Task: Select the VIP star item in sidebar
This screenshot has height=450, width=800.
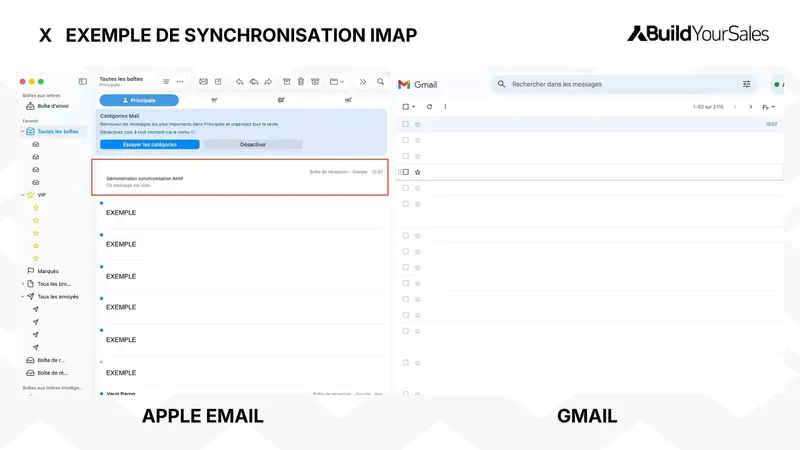Action: 36,195
